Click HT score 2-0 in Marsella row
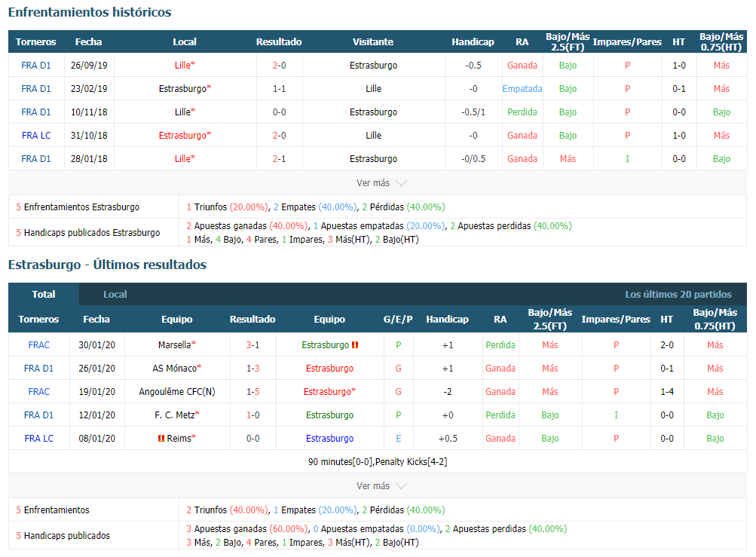The image size is (756, 557). click(667, 344)
